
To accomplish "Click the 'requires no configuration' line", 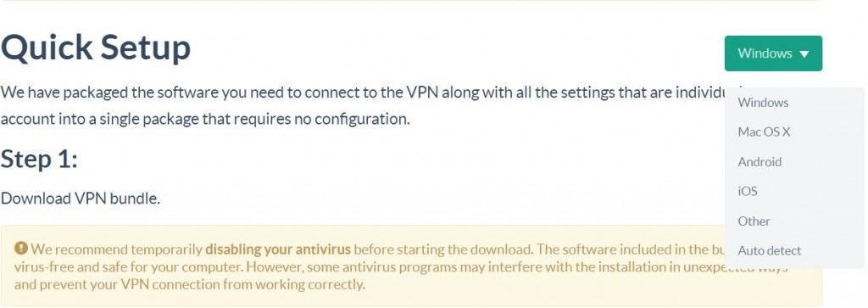I will 205,119.
